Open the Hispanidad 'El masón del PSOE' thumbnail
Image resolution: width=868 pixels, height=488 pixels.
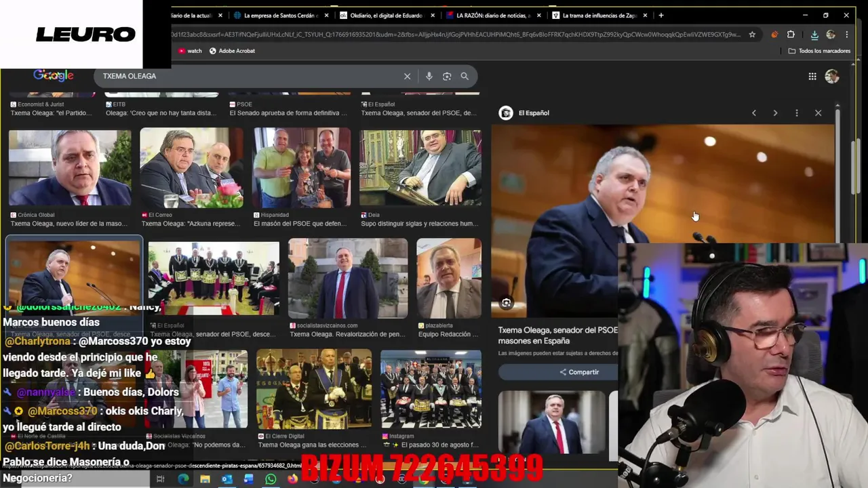tap(302, 168)
